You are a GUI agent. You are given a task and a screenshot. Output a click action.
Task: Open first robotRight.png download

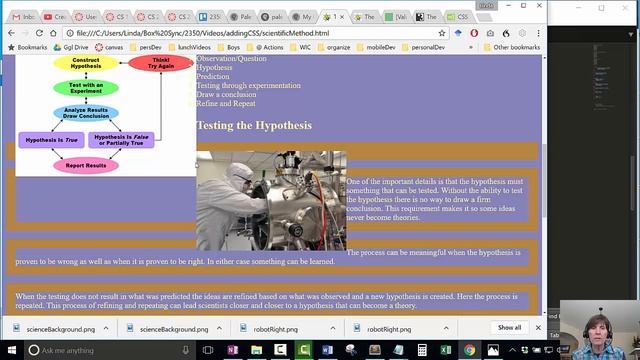(269, 329)
